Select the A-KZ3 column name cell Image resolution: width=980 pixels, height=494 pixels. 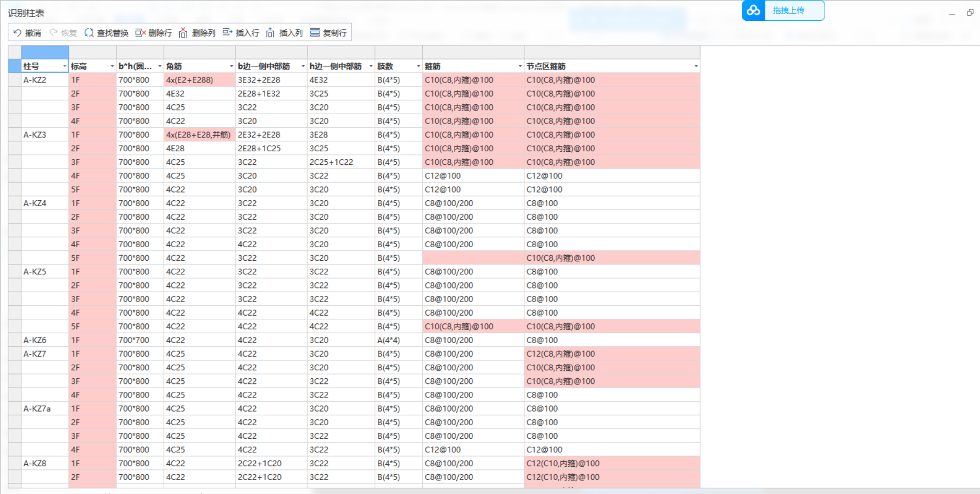tap(45, 135)
